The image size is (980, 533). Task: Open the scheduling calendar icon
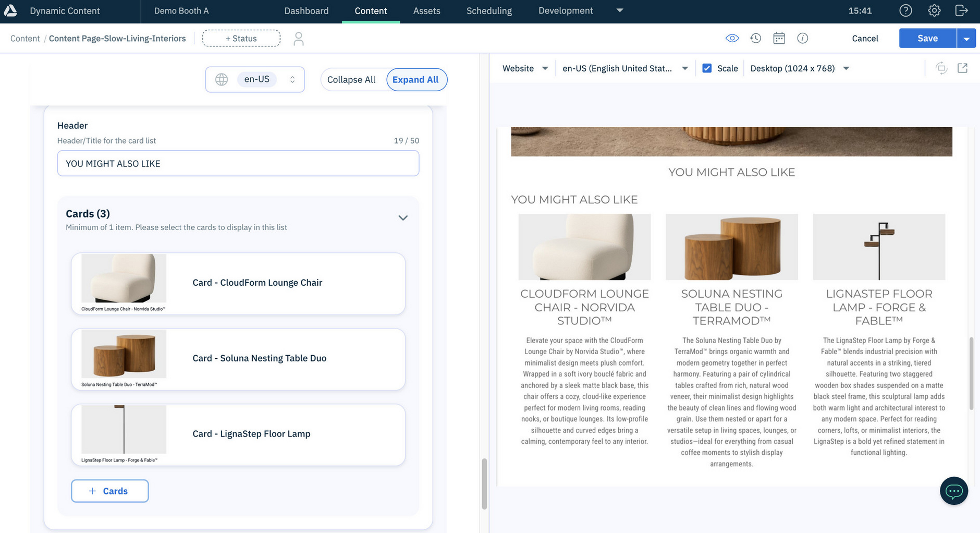click(779, 38)
